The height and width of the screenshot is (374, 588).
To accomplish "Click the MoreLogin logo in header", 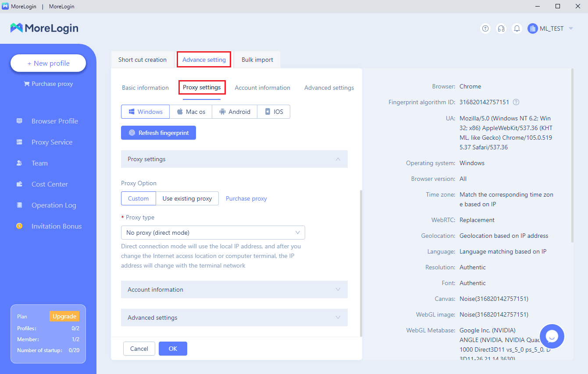I will click(44, 28).
